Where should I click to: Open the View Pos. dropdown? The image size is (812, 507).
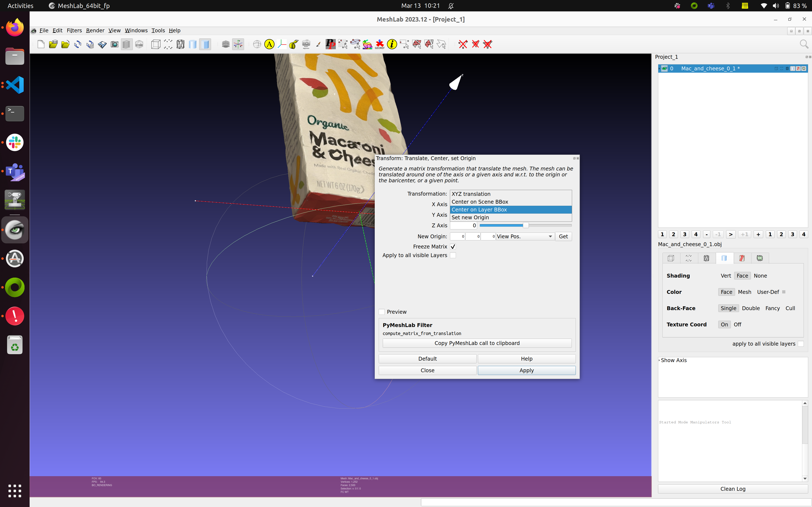tap(524, 236)
